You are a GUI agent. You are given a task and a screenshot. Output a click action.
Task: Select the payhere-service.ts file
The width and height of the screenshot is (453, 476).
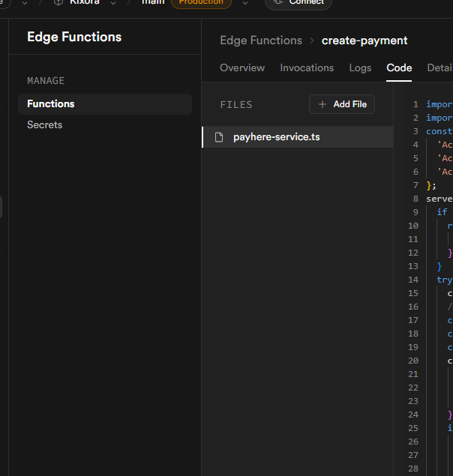[x=298, y=137]
